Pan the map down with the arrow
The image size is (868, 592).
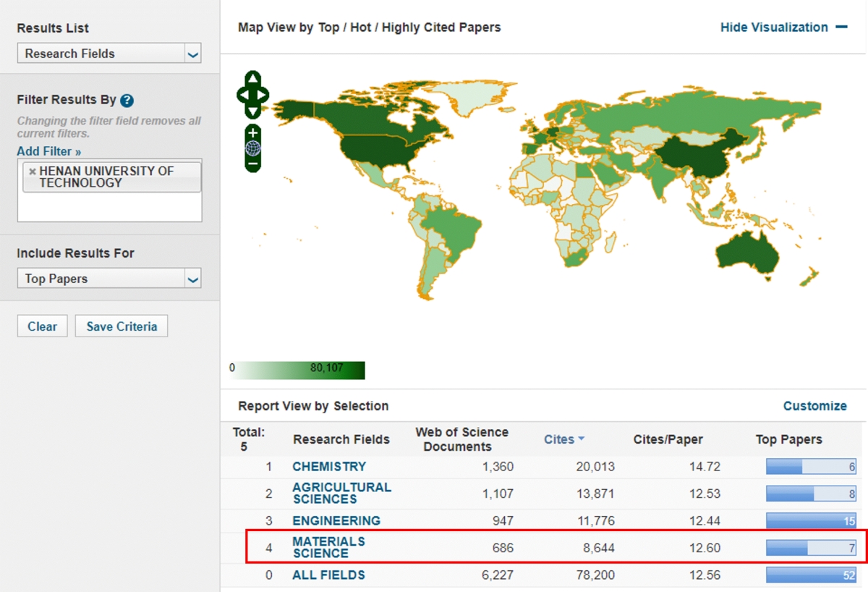252,111
